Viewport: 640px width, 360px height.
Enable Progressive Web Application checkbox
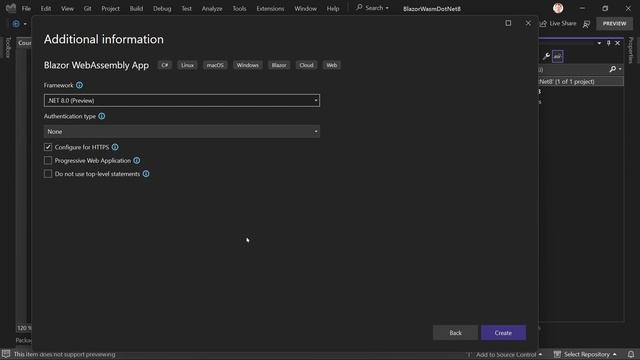48,160
